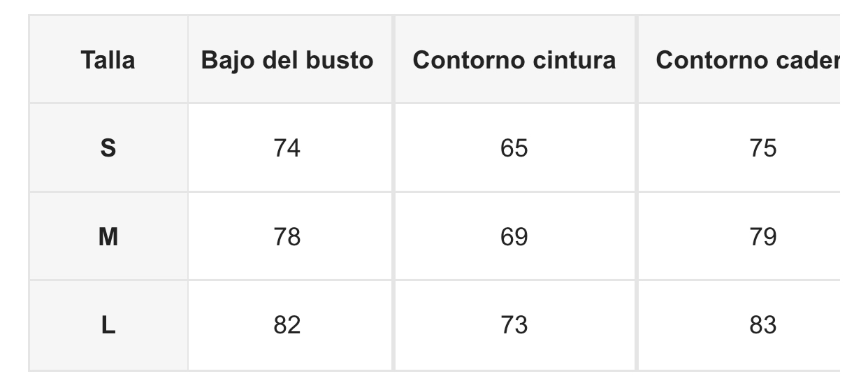The image size is (868, 390).
Task: Pick the medium size Contorno cintura cell
Action: click(x=514, y=237)
